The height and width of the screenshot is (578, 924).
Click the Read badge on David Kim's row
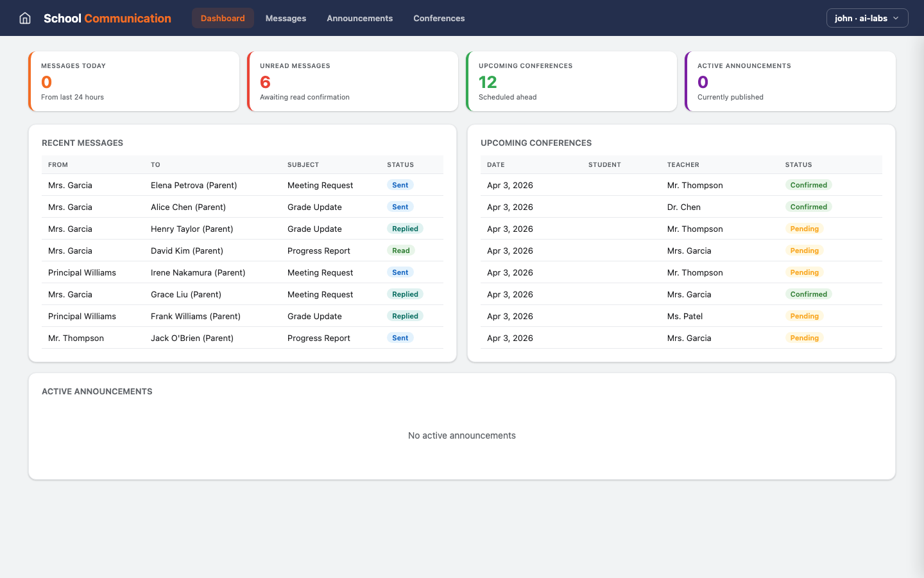[x=400, y=250]
